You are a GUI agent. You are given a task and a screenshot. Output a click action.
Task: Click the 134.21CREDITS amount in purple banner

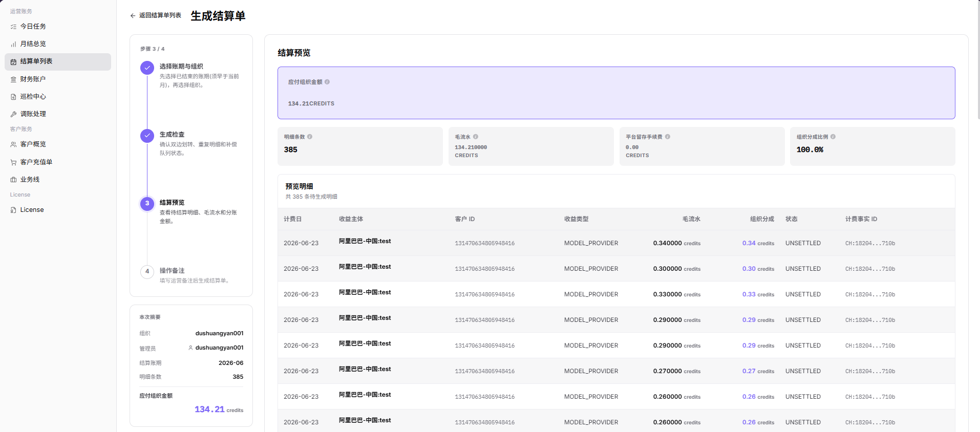coord(311,103)
